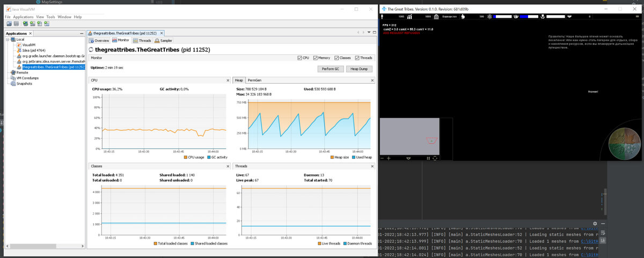Screen dimensions: 644x258
Task: Open the Help menu
Action: coord(78,17)
